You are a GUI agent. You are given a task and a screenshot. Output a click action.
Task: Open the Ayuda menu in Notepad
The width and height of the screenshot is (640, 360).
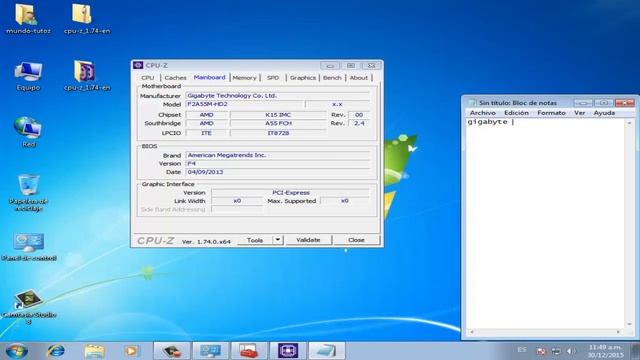point(604,113)
